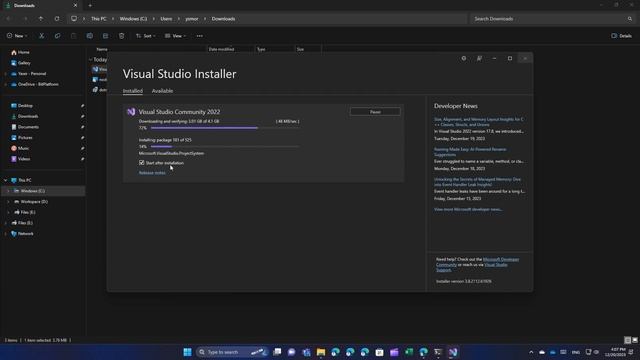Open Home in the navigation pane

coord(24,52)
